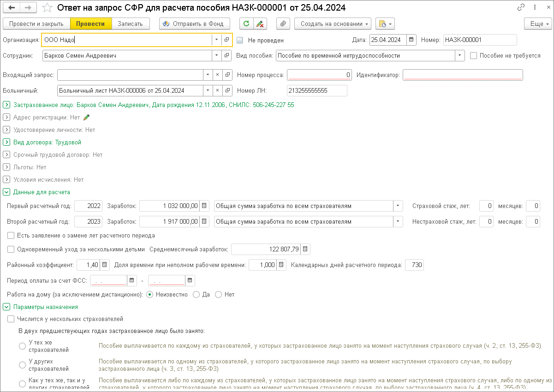Open Входящий запрос record via open icon
The width and height of the screenshot is (554, 392).
[x=226, y=75]
